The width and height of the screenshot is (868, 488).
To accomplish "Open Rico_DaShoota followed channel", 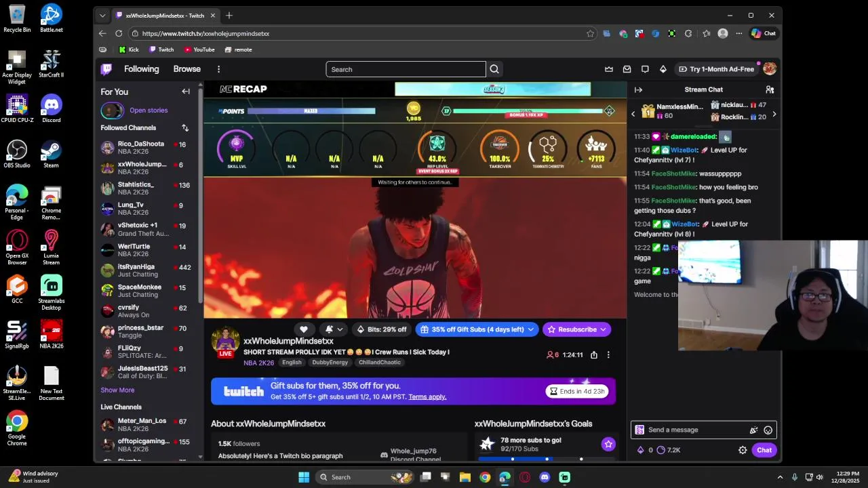I will pyautogui.click(x=147, y=148).
